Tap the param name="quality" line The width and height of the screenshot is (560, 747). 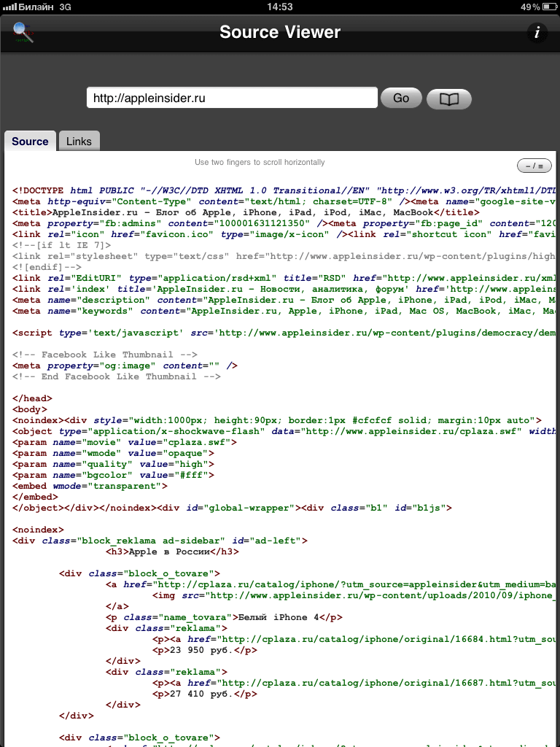(113, 464)
